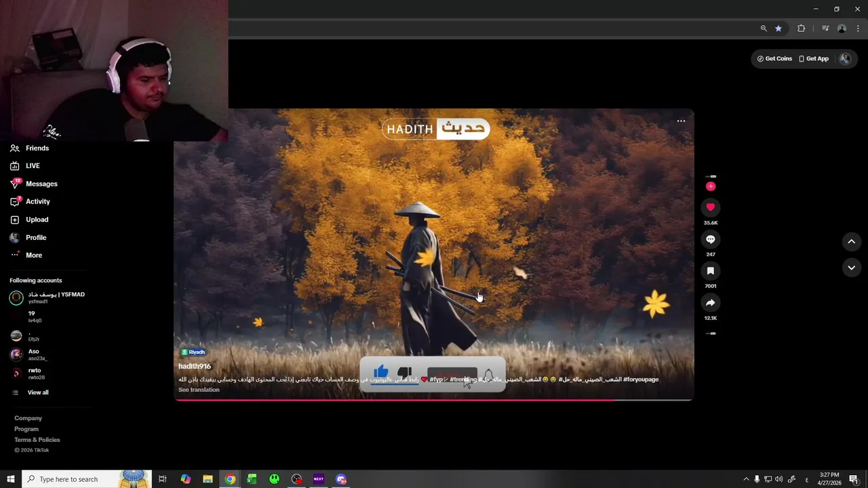Open NZXT app on taskbar
The width and height of the screenshot is (868, 488).
319,479
